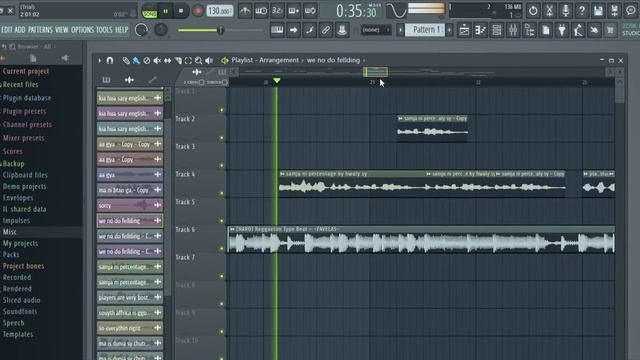Open the channel rack view icon
Screen dimensions: 640x360
(x=497, y=30)
